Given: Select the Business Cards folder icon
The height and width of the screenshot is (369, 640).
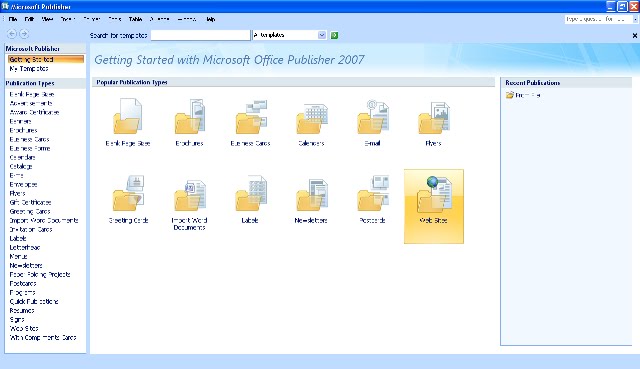Looking at the screenshot, I should coord(251,117).
